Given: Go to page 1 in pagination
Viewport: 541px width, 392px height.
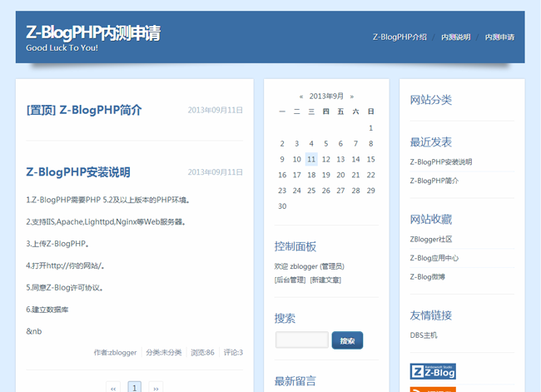Looking at the screenshot, I should tap(135, 388).
